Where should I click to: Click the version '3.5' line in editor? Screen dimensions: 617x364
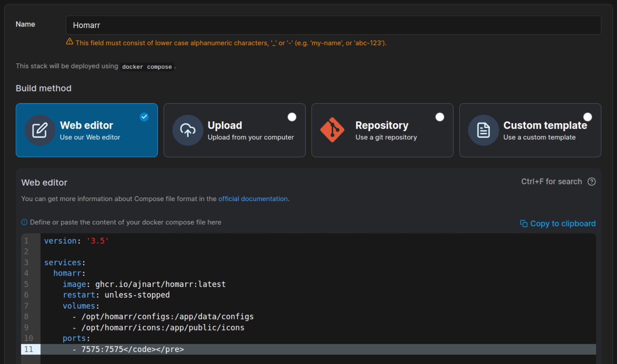point(76,241)
